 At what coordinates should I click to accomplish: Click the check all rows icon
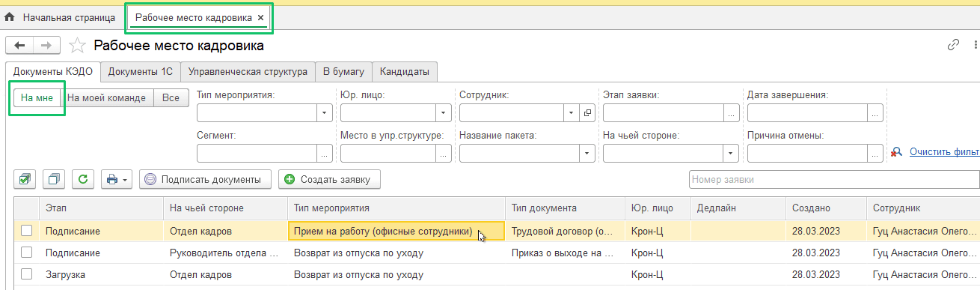pos(25,179)
